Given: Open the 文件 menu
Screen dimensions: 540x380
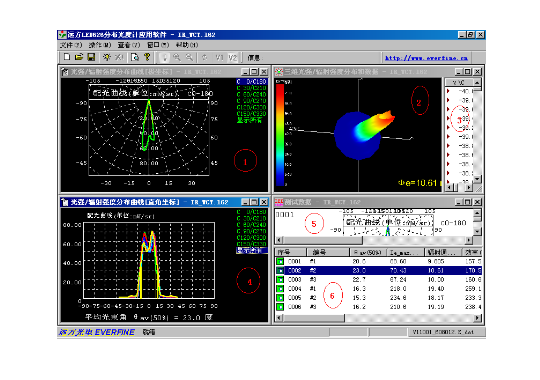Looking at the screenshot, I should coord(71,45).
